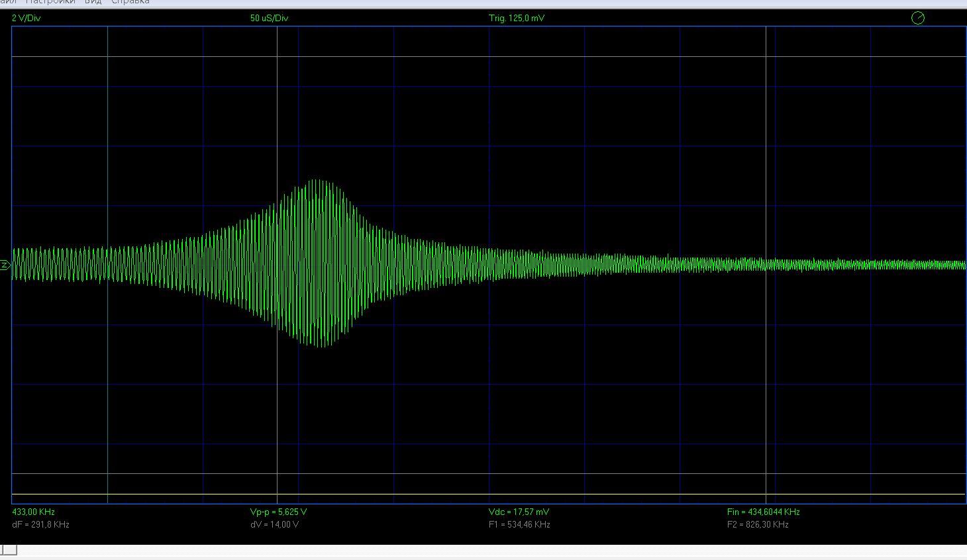Click the 433,00 KHz frequency readout
Screen dimensions: 967x560
pyautogui.click(x=33, y=512)
